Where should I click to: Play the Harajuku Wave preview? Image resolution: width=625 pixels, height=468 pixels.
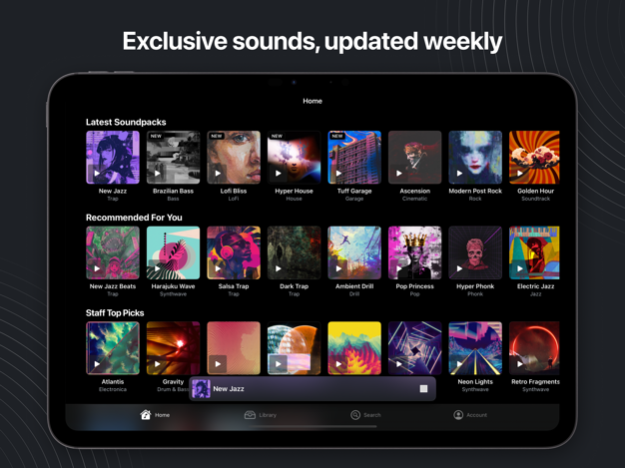point(158,268)
